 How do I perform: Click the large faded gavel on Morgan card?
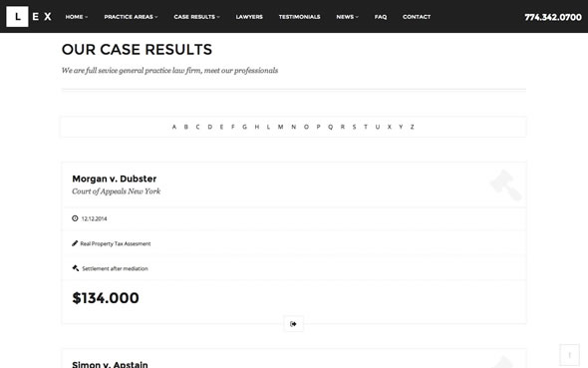[506, 184]
